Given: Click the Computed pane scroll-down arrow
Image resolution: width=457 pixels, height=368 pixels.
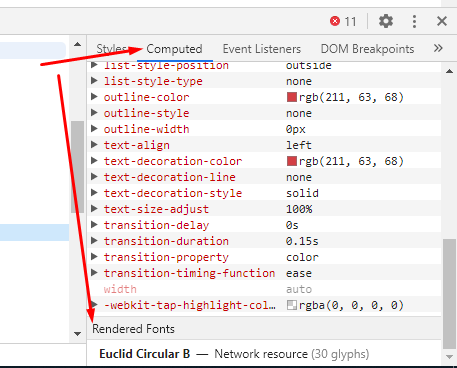Looking at the screenshot, I should coord(449,357).
